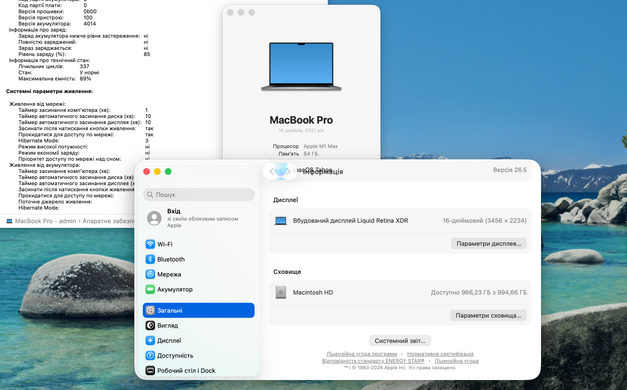Screen dimensions: 627x390
Task: Click the laptop icon in the System Information path bar
Action: point(9,221)
